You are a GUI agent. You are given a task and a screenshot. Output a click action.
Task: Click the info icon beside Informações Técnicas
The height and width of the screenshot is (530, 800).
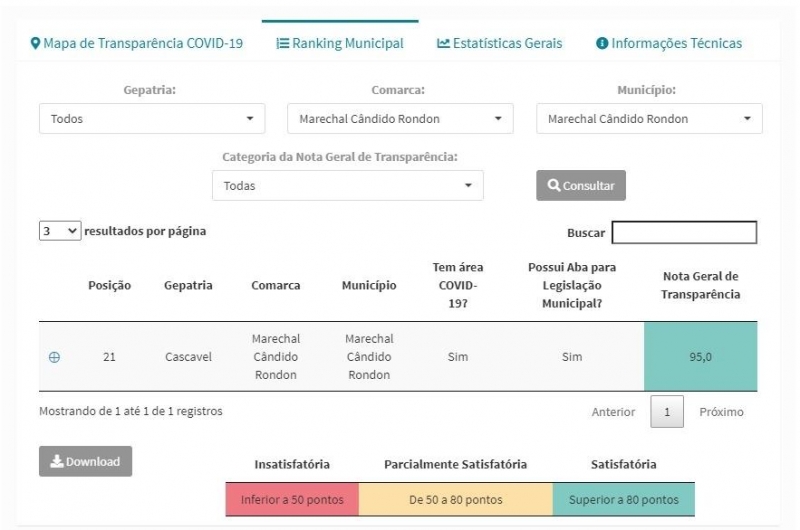click(602, 44)
